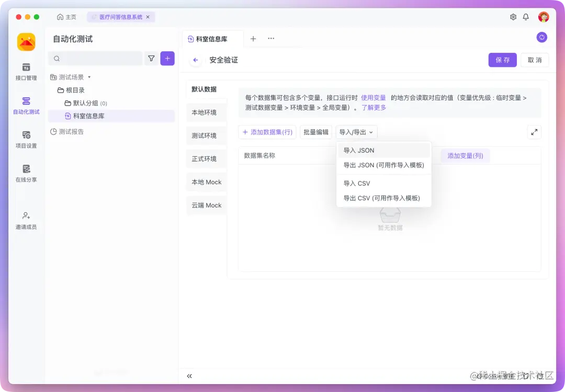
Task: Switch to the 测试环境 environment tab
Action: tap(206, 135)
